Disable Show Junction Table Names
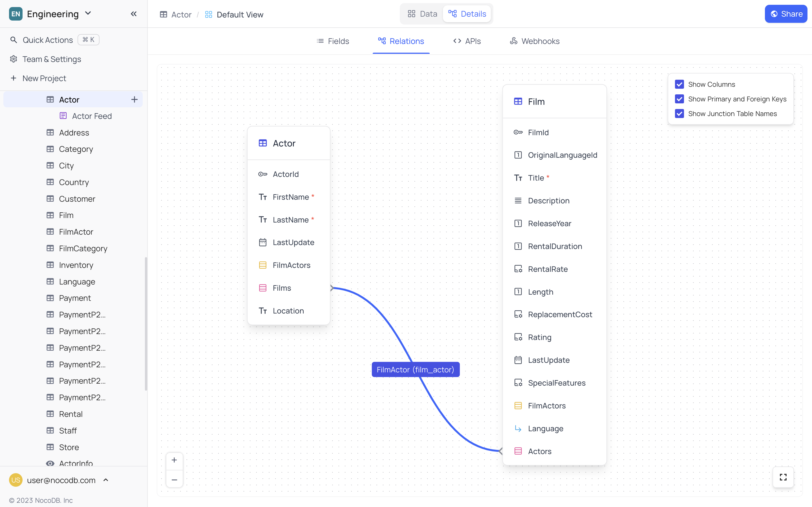The height and width of the screenshot is (507, 812). coord(679,114)
